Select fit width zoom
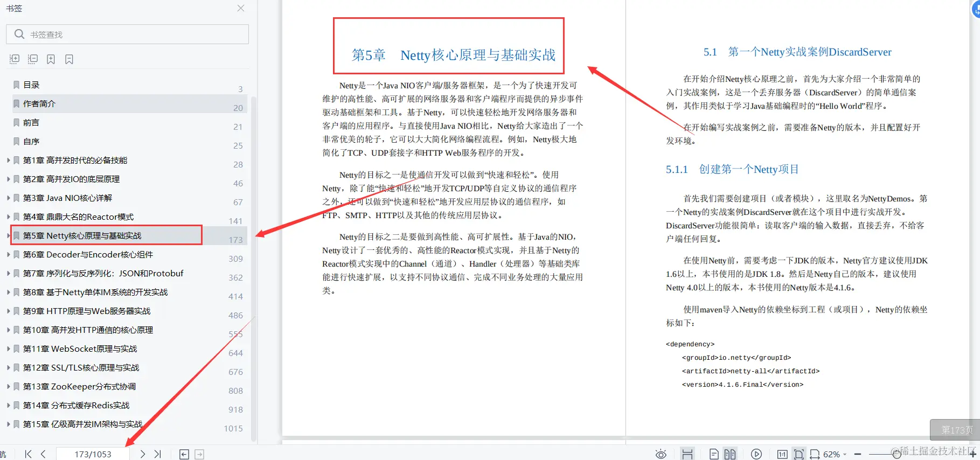980x460 pixels. (815, 454)
